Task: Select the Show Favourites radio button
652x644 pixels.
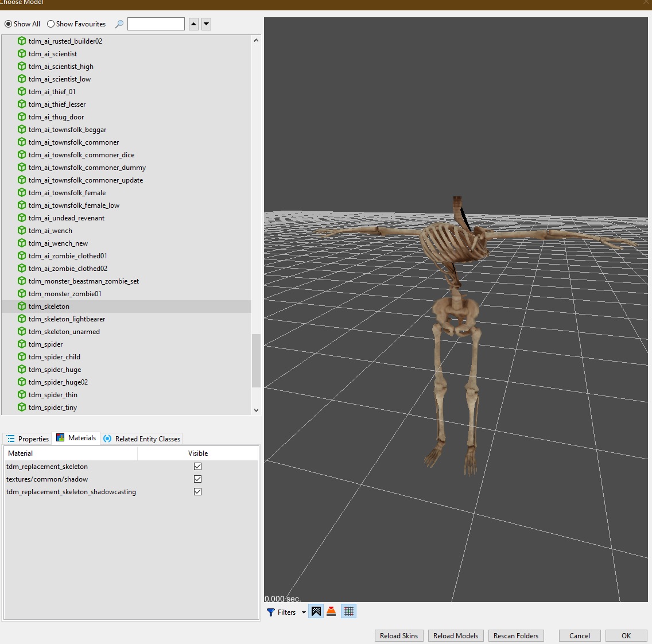Action: coord(51,24)
